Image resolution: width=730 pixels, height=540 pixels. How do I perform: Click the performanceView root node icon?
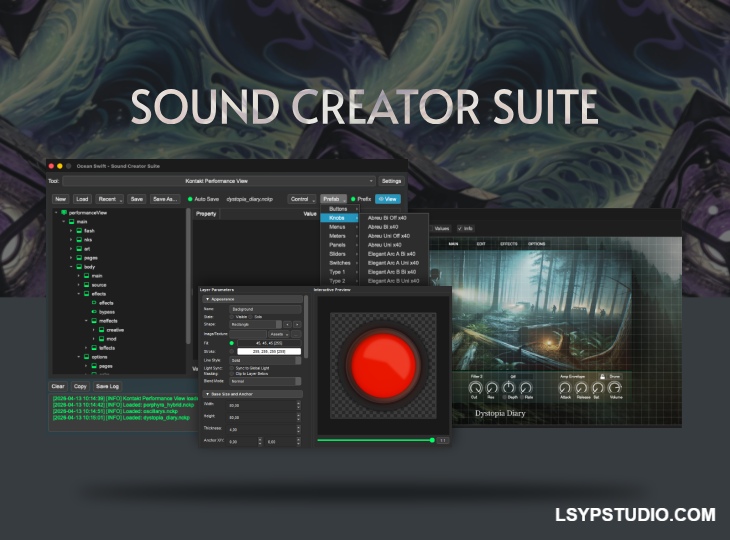64,213
